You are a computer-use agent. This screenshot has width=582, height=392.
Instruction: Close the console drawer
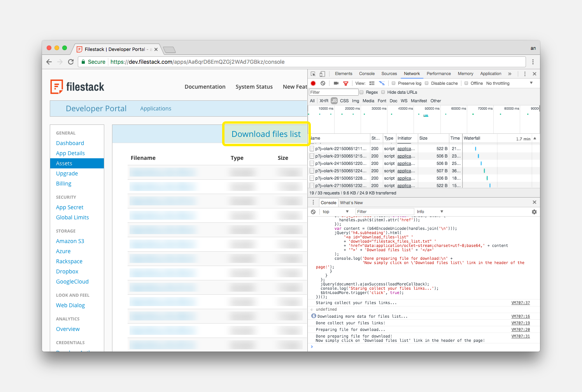pyautogui.click(x=535, y=202)
